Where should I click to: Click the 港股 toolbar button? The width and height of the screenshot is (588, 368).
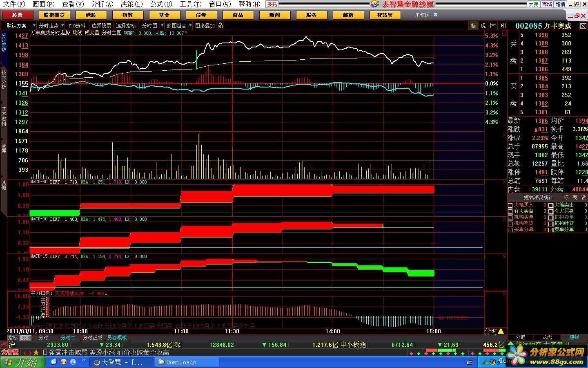[x=91, y=15]
